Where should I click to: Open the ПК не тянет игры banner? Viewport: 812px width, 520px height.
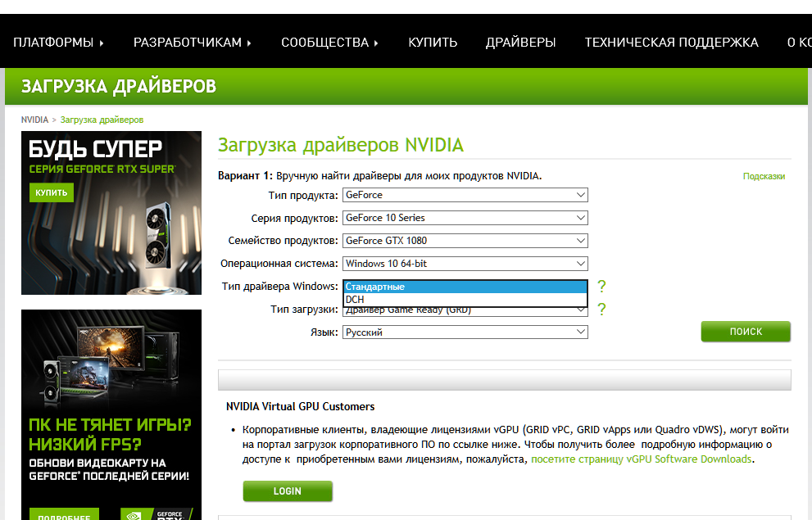[111, 414]
